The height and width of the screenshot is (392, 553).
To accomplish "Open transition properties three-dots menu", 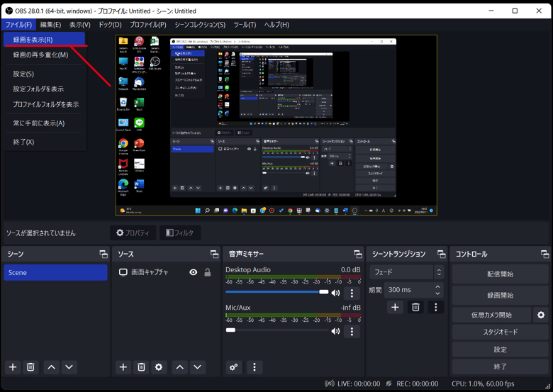I will (436, 307).
